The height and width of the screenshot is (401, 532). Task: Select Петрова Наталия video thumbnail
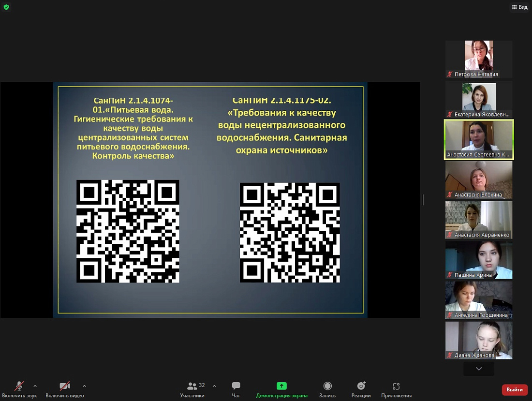(479, 59)
